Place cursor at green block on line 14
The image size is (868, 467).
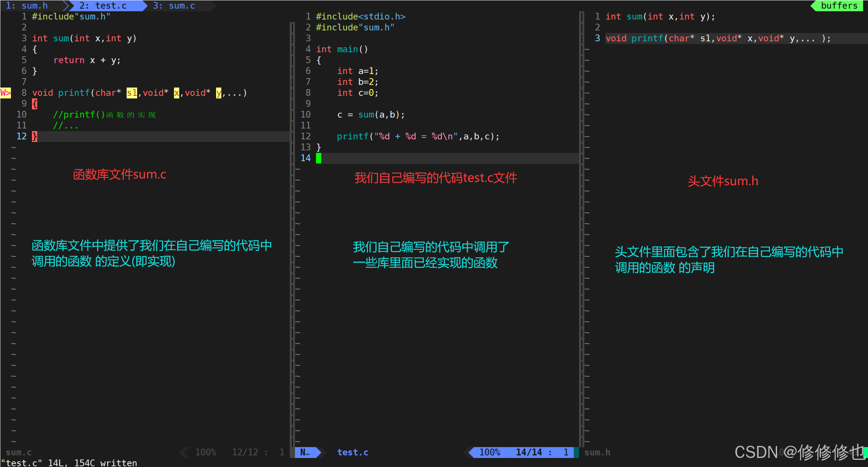319,158
